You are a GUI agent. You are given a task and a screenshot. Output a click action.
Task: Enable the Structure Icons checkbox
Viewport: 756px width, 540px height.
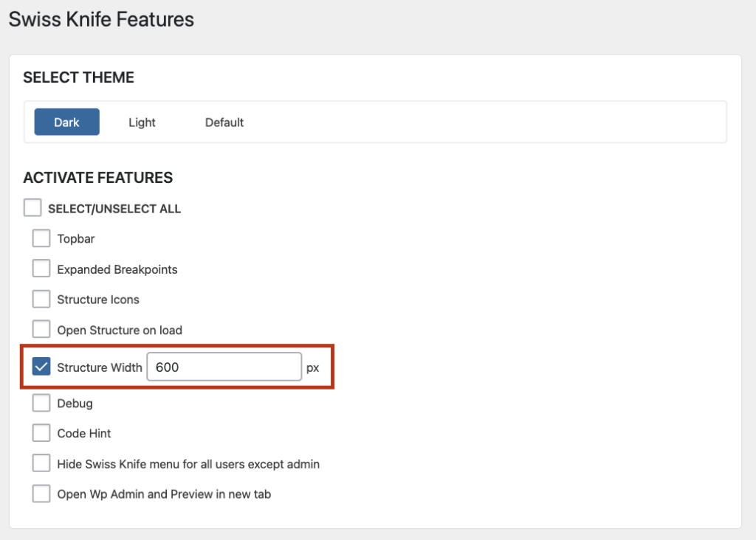coord(41,300)
